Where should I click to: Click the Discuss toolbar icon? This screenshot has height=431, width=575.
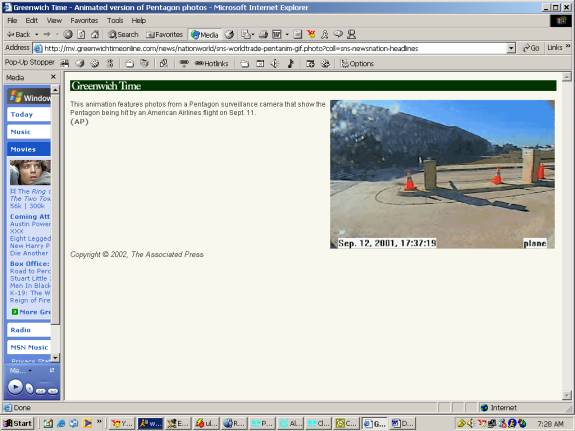(298, 35)
